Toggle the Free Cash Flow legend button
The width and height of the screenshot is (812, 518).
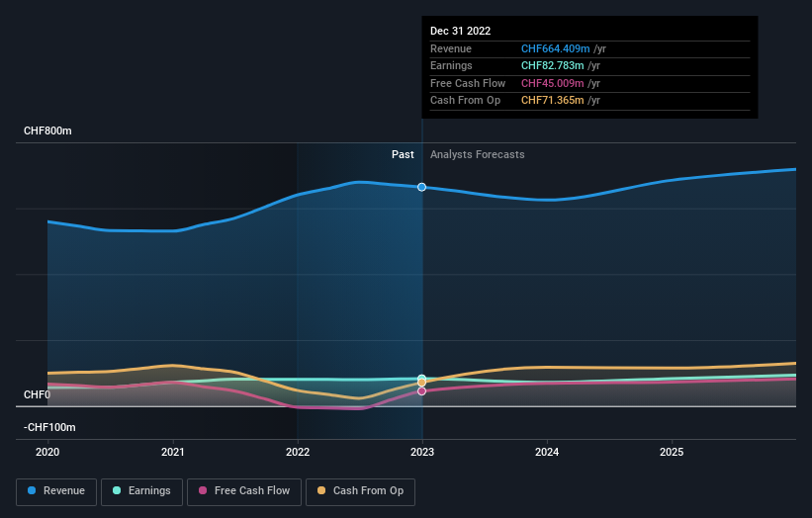pyautogui.click(x=244, y=491)
